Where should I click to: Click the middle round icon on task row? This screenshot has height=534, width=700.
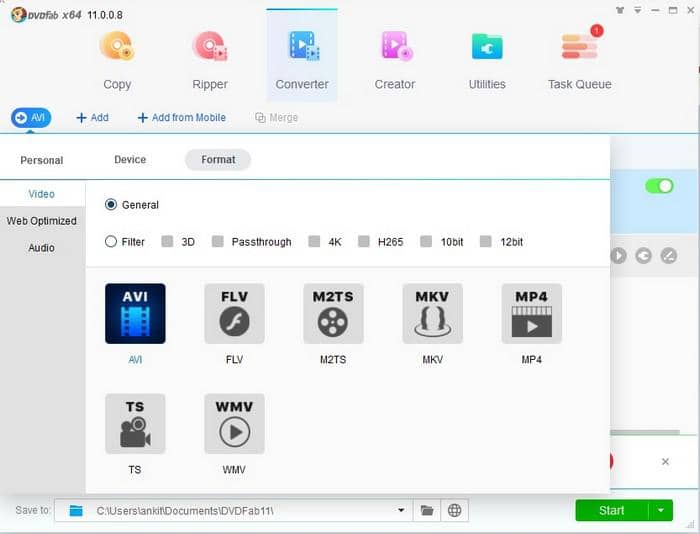(x=643, y=256)
